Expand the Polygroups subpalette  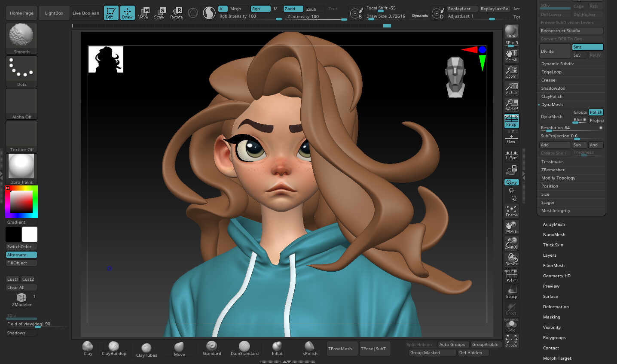(x=554, y=338)
